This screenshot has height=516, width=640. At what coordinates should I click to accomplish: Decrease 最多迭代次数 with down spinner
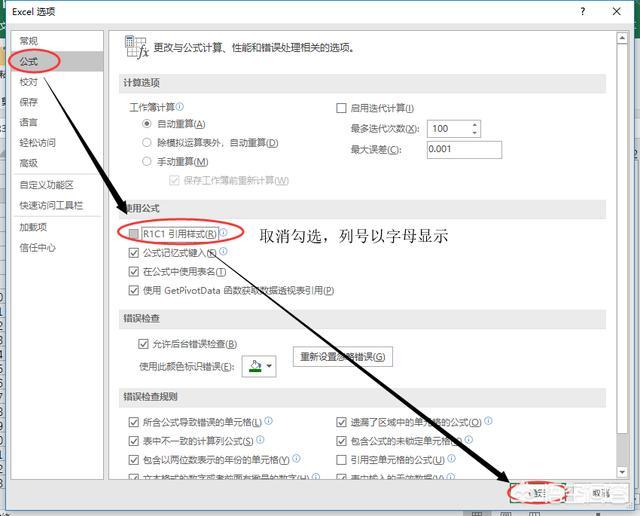point(475,133)
